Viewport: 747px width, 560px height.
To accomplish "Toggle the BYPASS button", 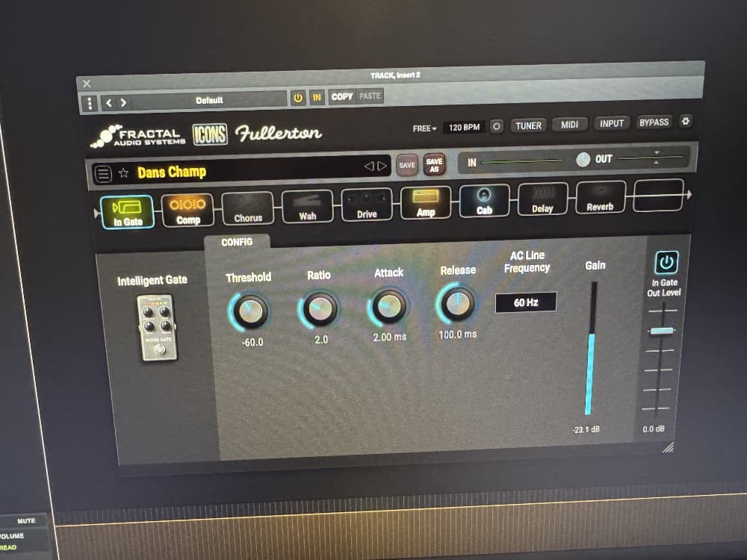I will (x=654, y=122).
